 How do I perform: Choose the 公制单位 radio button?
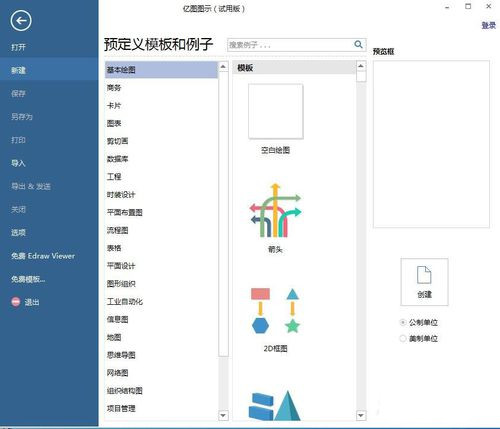[403, 322]
